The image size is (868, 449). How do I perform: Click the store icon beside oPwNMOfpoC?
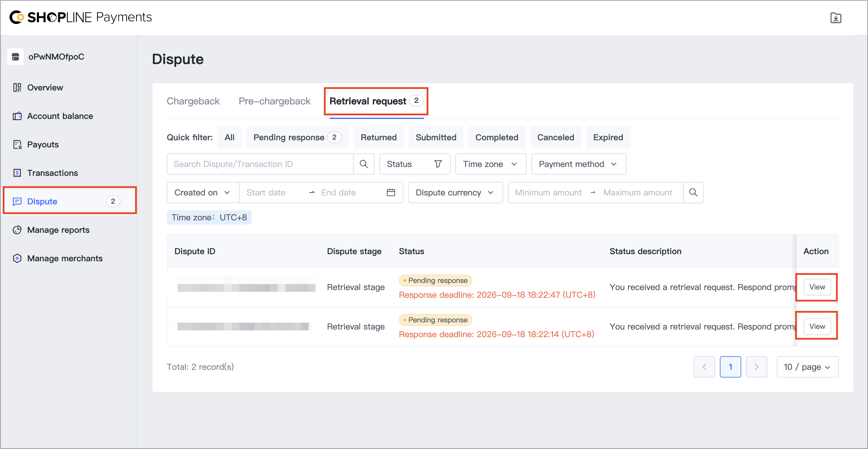[15, 57]
